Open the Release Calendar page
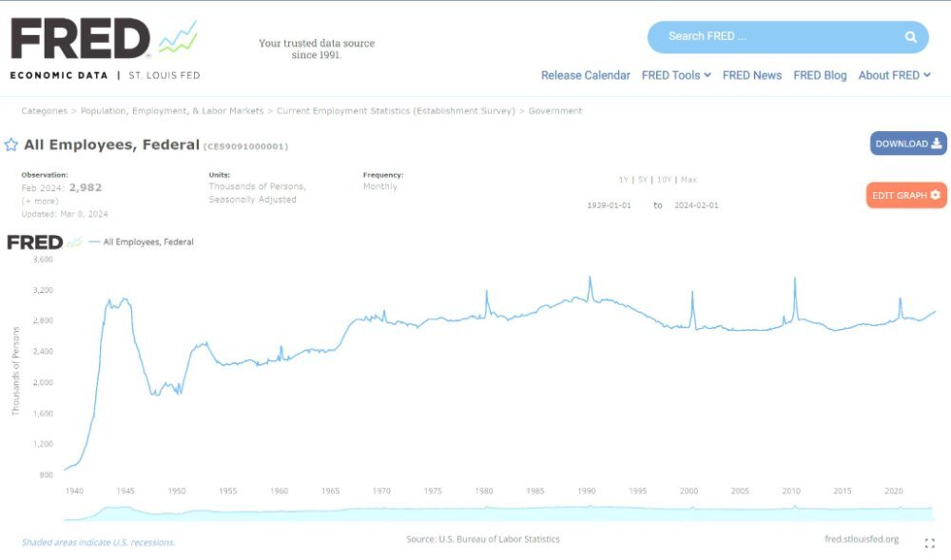Image resolution: width=951 pixels, height=560 pixels. click(585, 76)
